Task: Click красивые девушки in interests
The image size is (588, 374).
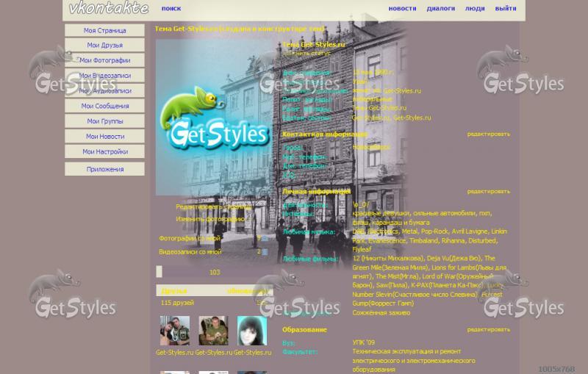Action: pyautogui.click(x=381, y=213)
